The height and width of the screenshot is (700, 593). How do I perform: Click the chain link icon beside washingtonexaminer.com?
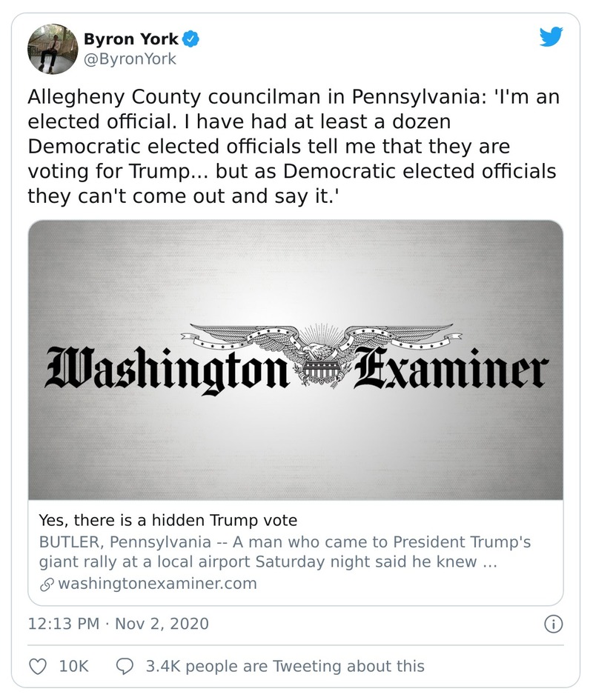(46, 584)
